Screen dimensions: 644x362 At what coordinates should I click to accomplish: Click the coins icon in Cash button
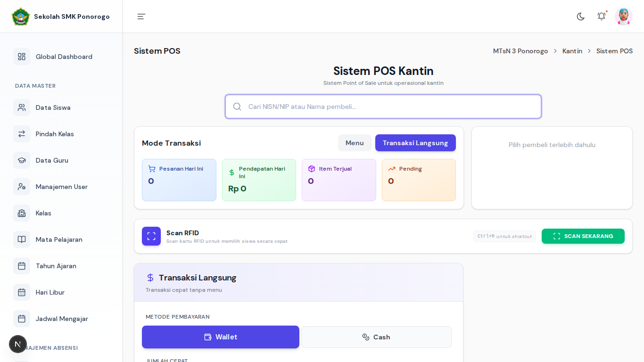[366, 337]
